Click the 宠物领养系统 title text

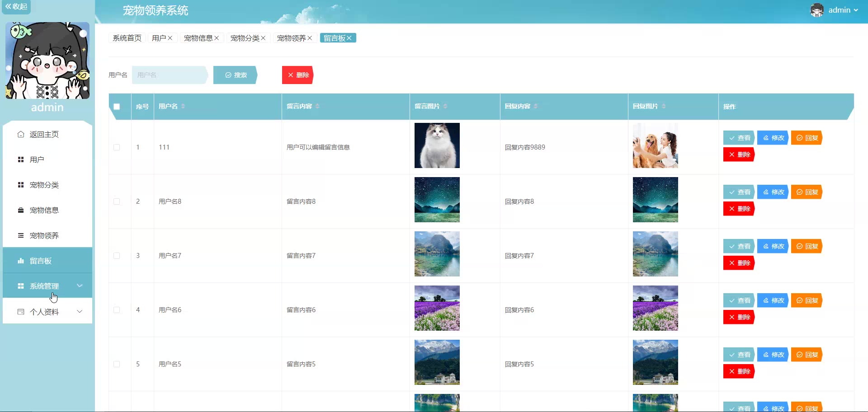[156, 10]
